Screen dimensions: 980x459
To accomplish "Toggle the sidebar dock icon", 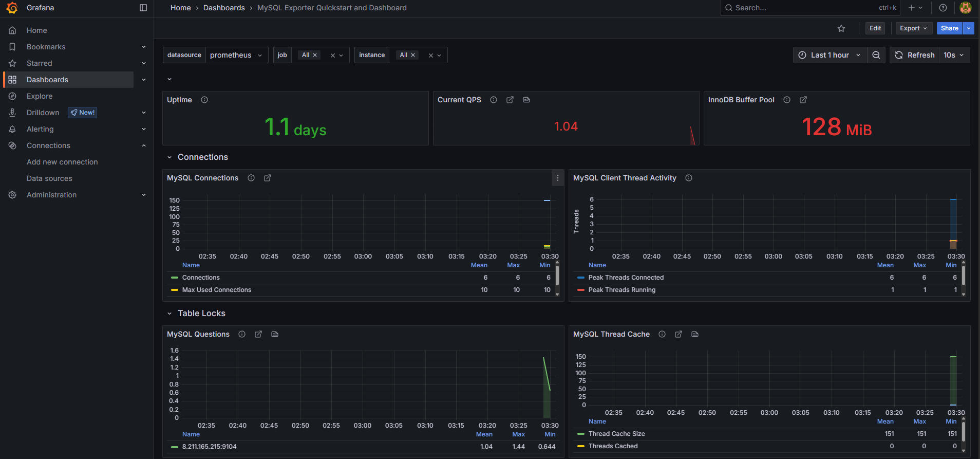I will point(143,8).
